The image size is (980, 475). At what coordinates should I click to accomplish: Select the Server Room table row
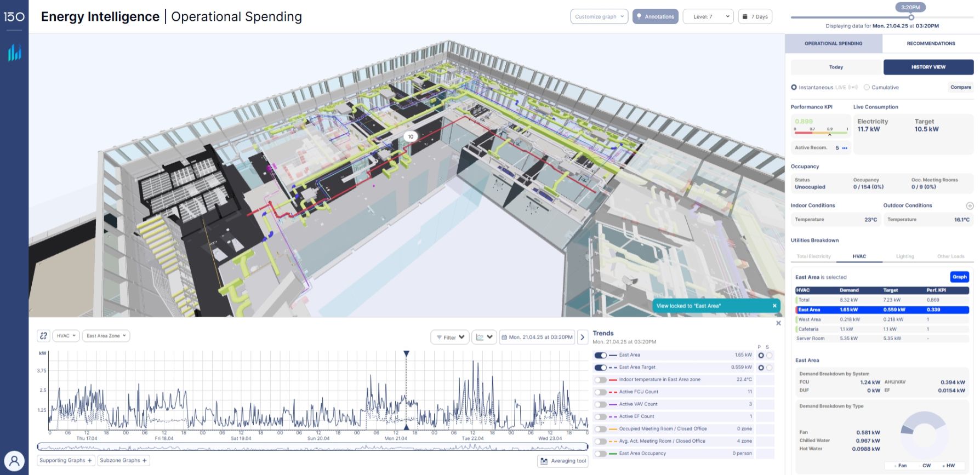tap(882, 339)
